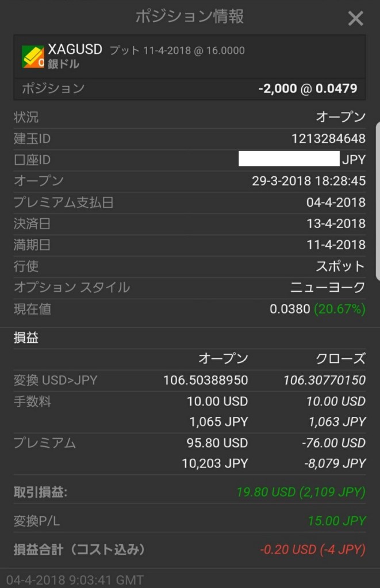Select the 行使 exercise value スポット

tap(340, 266)
